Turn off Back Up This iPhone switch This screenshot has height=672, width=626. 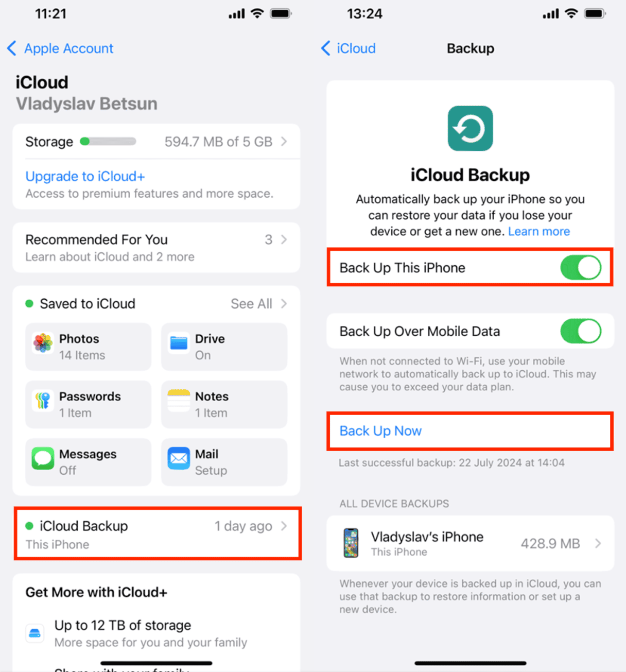581,268
